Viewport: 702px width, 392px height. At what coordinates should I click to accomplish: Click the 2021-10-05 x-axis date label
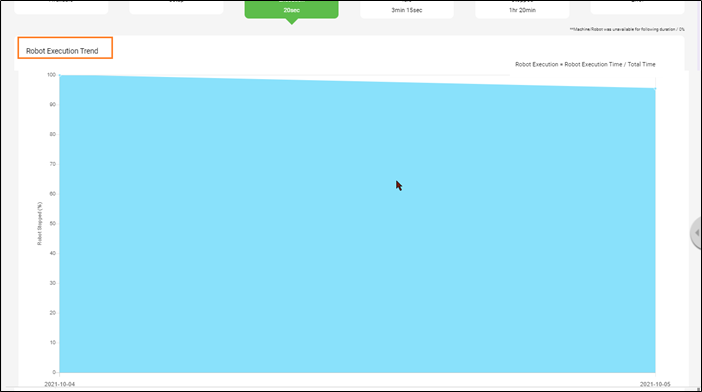[655, 384]
